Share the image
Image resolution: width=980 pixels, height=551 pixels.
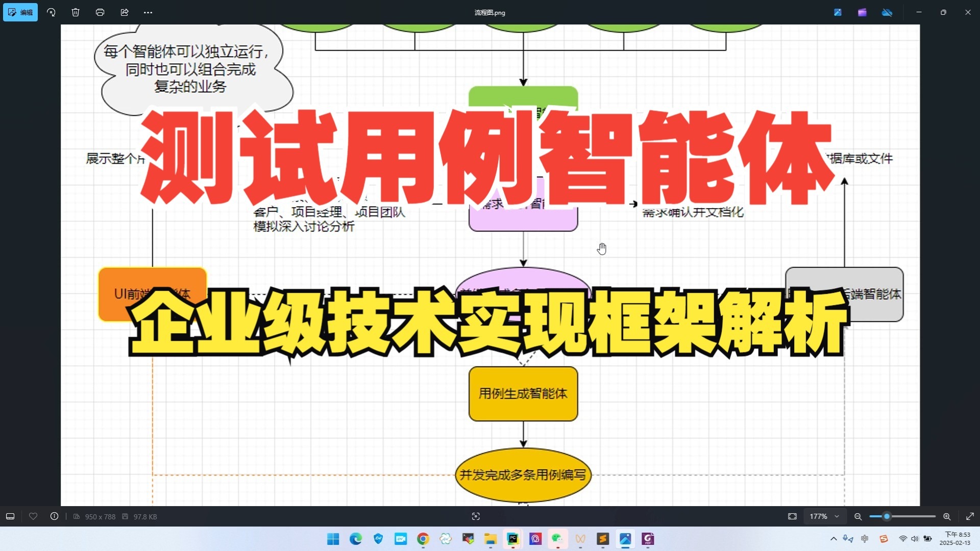pyautogui.click(x=125, y=12)
